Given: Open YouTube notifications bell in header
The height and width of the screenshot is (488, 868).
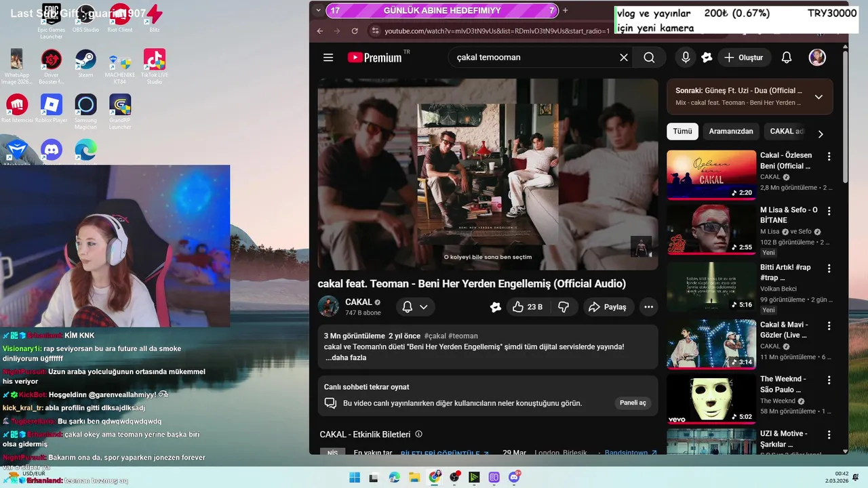Looking at the screenshot, I should coord(787,58).
